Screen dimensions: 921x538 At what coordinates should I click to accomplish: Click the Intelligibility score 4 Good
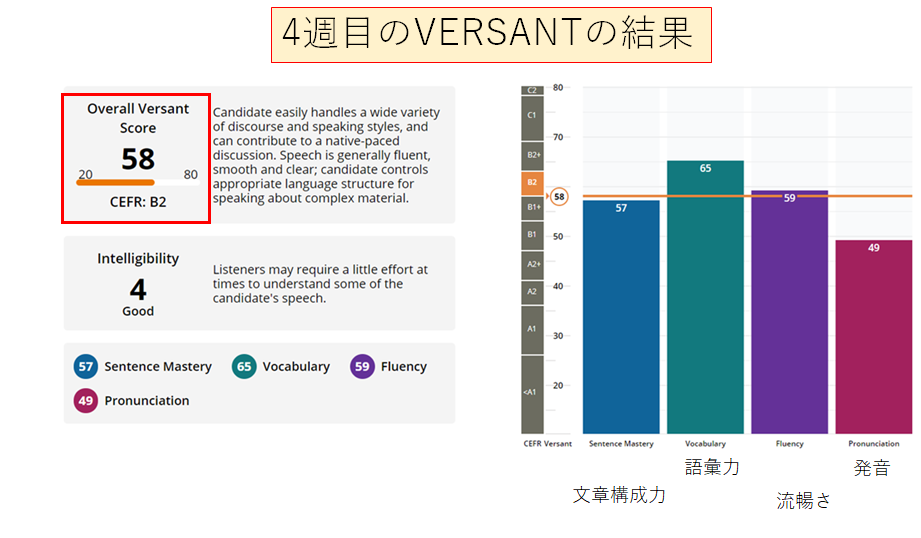coord(138,289)
